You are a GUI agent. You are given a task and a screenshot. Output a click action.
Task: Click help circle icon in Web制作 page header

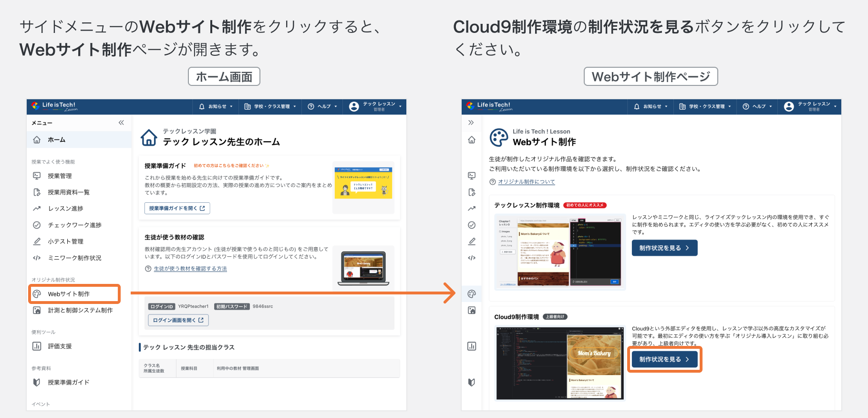[x=746, y=106]
